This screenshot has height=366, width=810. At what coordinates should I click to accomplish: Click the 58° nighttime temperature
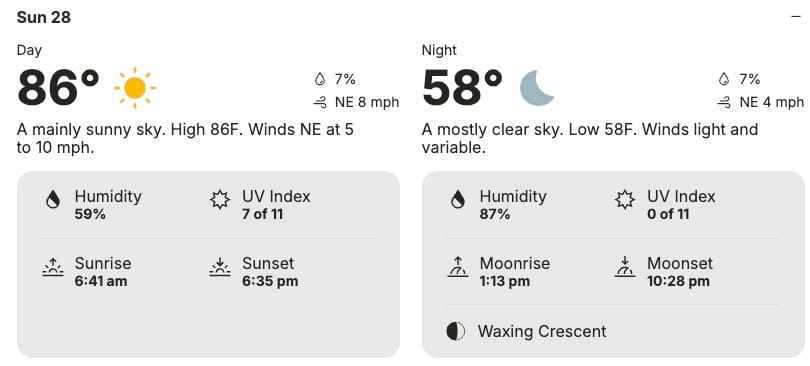[x=462, y=88]
